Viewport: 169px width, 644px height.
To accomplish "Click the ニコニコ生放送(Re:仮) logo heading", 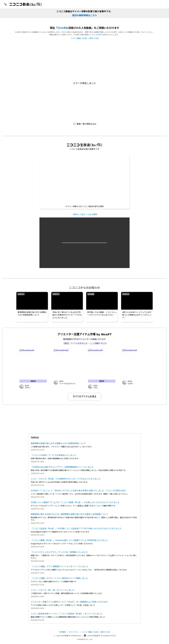I will (84, 145).
